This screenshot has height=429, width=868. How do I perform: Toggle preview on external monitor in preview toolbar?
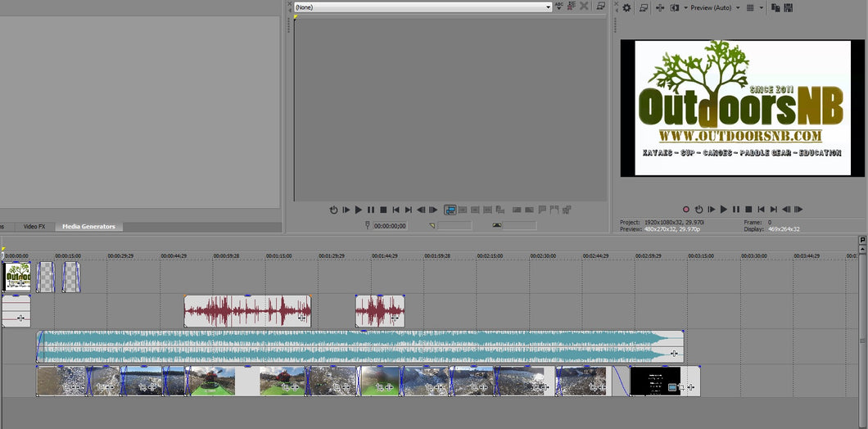point(644,7)
